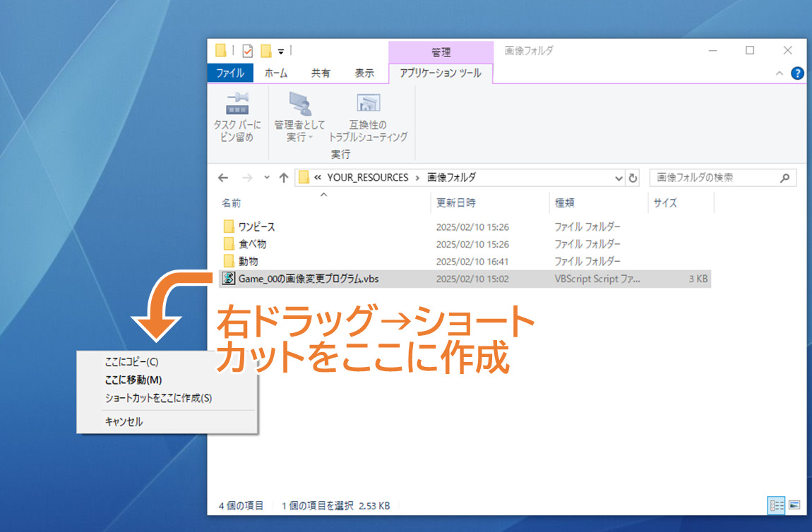Go back with the left arrow
The image size is (812, 532).
click(x=223, y=178)
